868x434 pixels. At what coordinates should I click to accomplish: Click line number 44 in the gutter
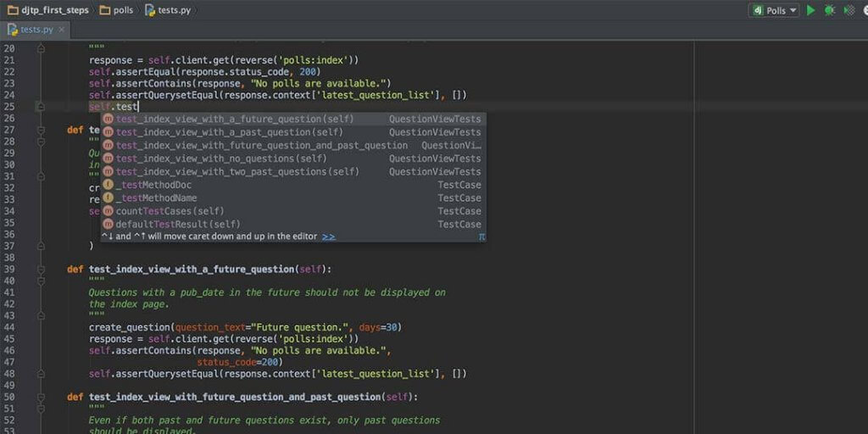(x=8, y=328)
